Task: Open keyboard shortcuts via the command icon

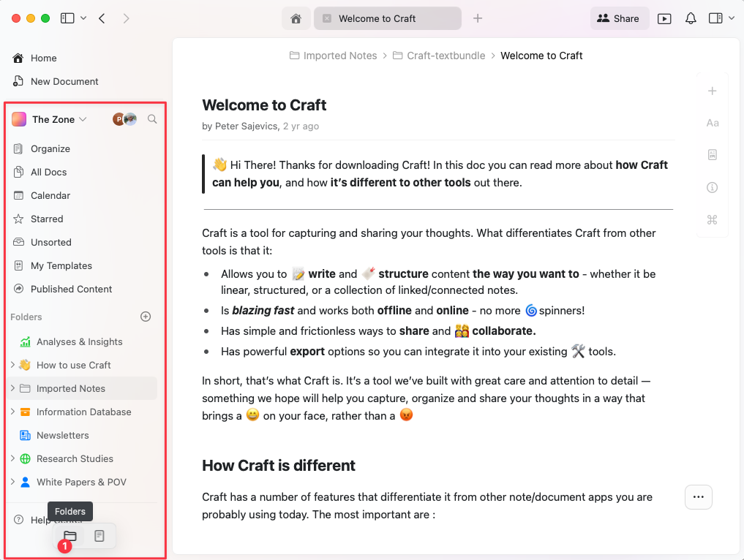Action: point(712,219)
